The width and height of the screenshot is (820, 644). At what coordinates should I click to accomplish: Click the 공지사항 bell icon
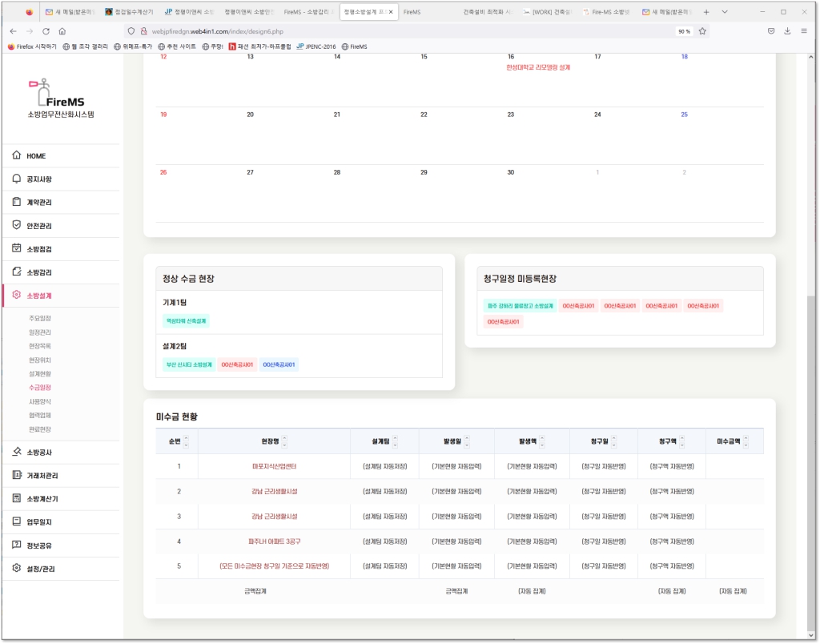17,179
